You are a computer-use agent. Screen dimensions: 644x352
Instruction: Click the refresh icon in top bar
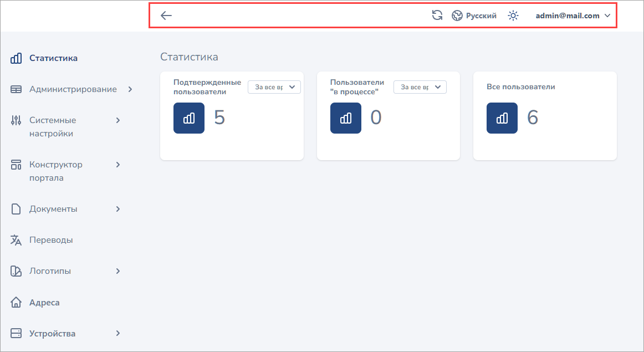point(437,16)
